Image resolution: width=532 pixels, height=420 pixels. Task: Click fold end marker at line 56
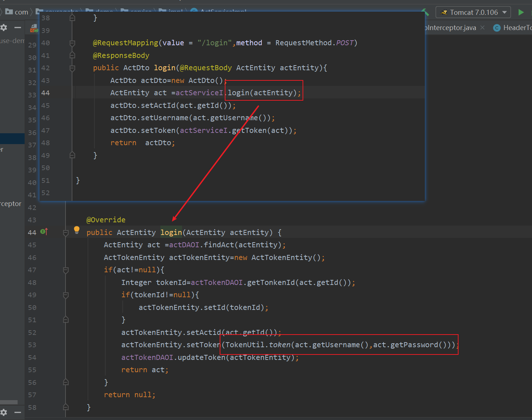[x=66, y=382]
